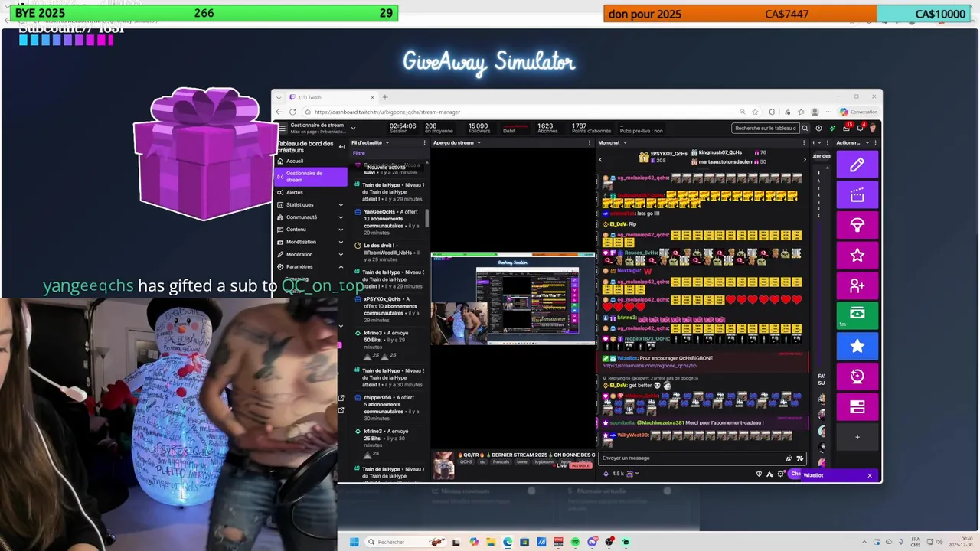Viewport: 980px width, 551px height.
Task: Open the hamburger menu in Twitch dashboard
Action: (x=282, y=128)
